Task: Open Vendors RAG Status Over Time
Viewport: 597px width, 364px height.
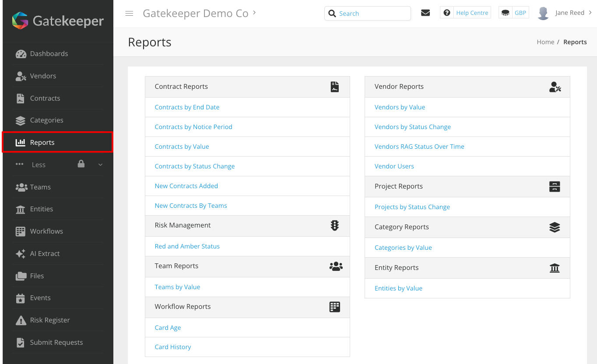Action: [x=419, y=147]
